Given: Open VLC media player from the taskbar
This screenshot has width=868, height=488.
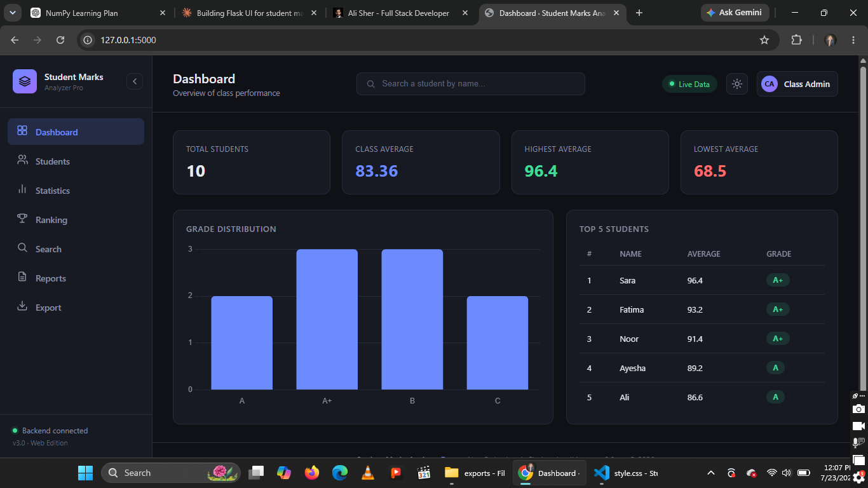Looking at the screenshot, I should (367, 473).
